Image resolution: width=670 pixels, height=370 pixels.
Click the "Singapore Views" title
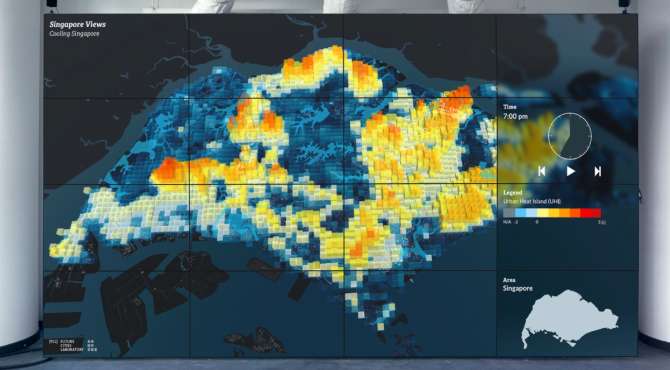coord(77,24)
